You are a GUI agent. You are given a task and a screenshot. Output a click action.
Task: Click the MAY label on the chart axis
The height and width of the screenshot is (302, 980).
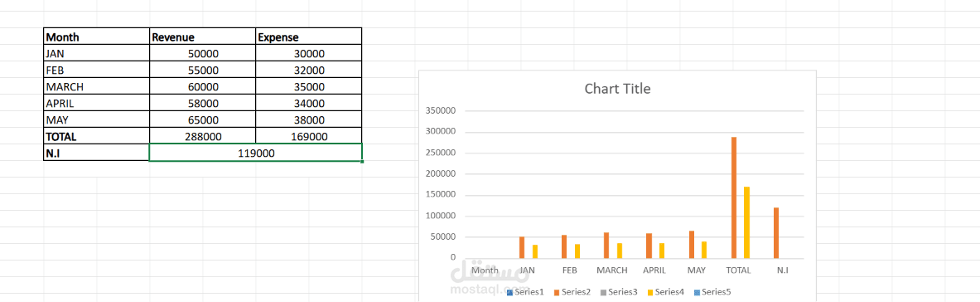[x=696, y=270]
